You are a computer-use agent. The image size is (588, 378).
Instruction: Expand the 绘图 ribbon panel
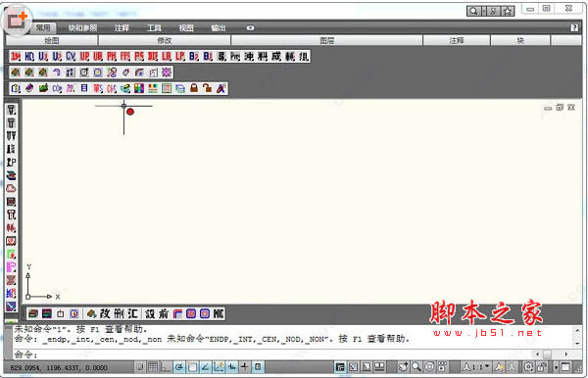coord(52,40)
